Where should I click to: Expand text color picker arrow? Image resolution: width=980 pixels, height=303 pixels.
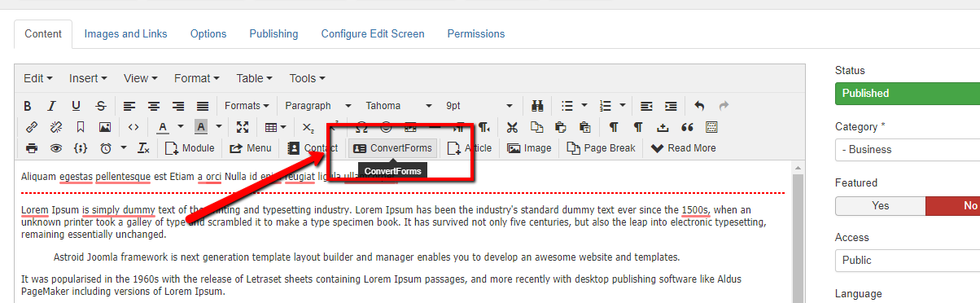tap(180, 127)
